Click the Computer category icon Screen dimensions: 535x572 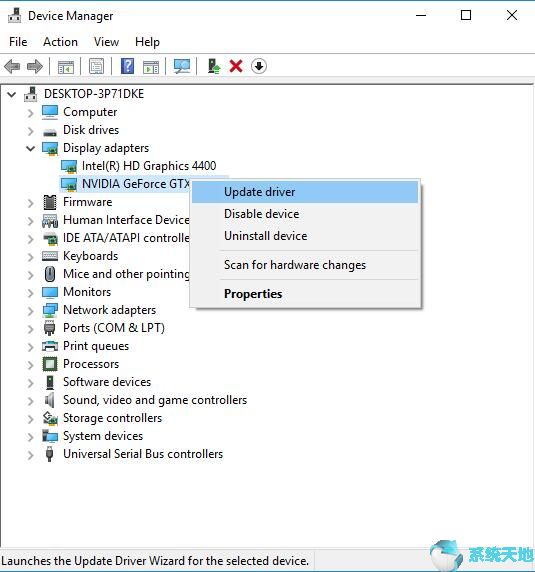click(50, 112)
